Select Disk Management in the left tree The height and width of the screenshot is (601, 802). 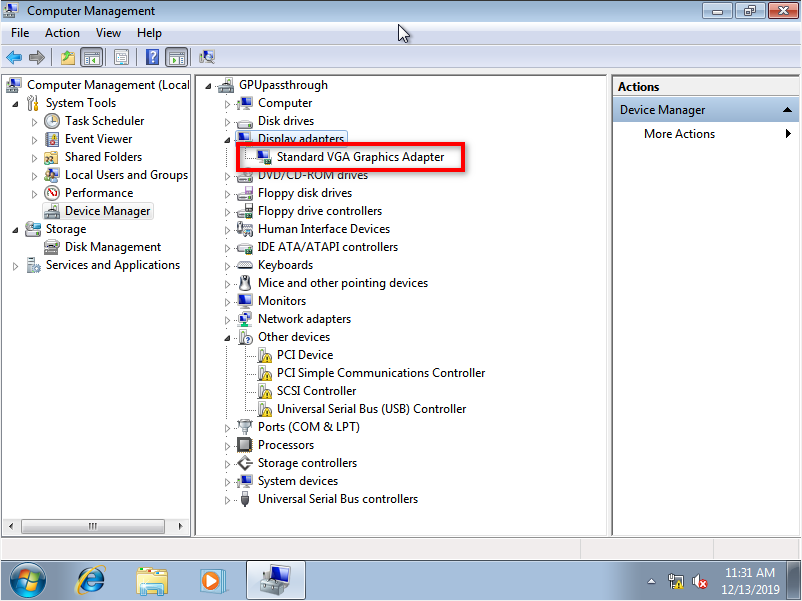112,247
